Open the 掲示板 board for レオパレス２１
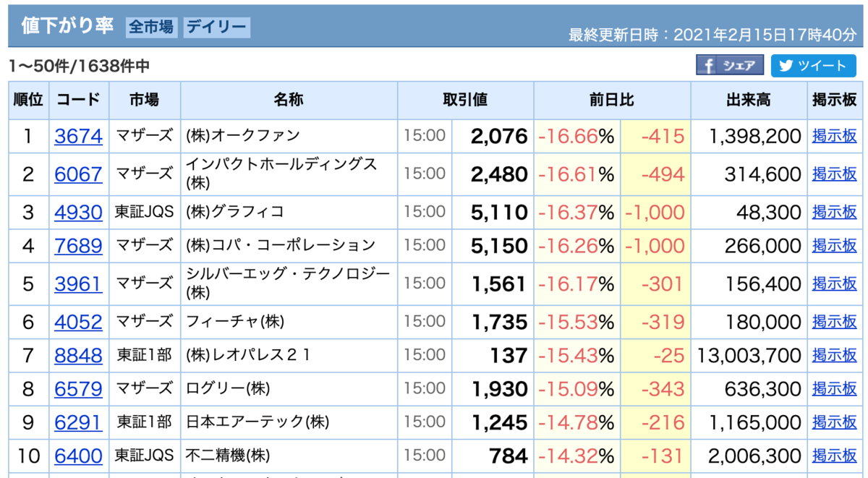Viewport: 868px width, 478px height. pyautogui.click(x=835, y=355)
